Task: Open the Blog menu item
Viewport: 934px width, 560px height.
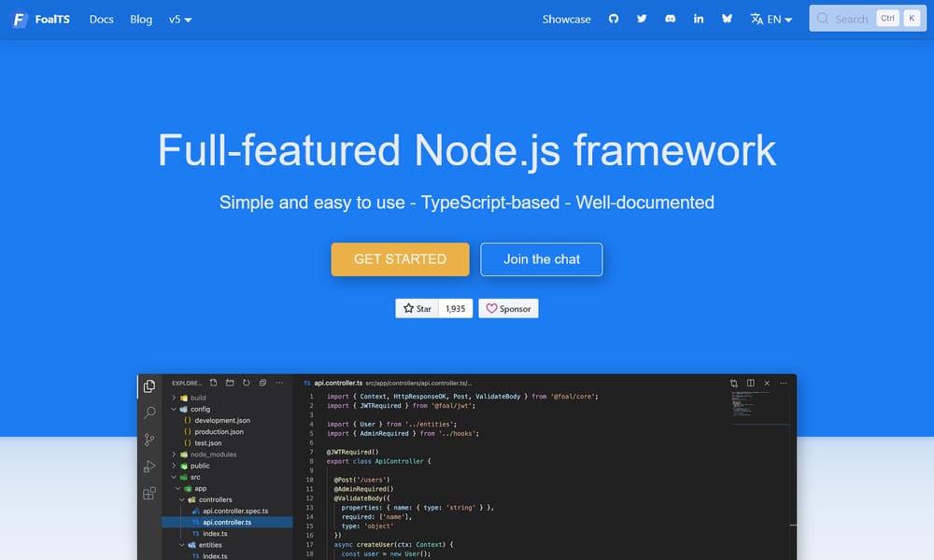Action: point(141,20)
